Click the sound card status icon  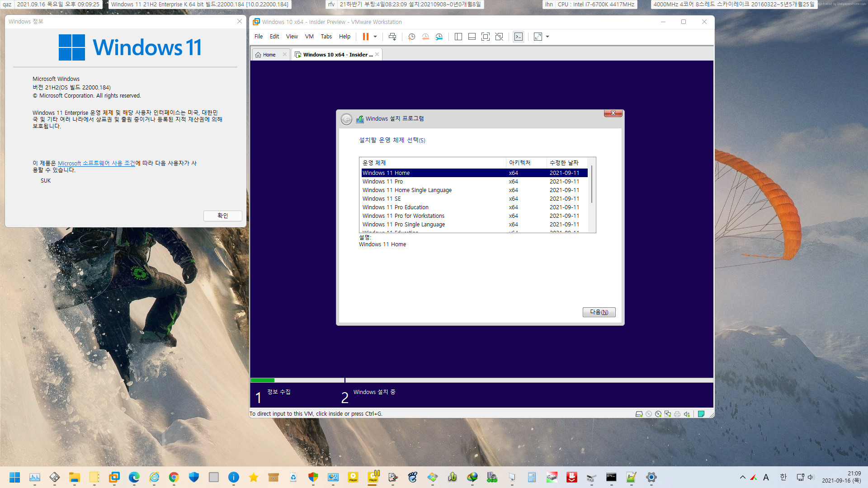(687, 414)
